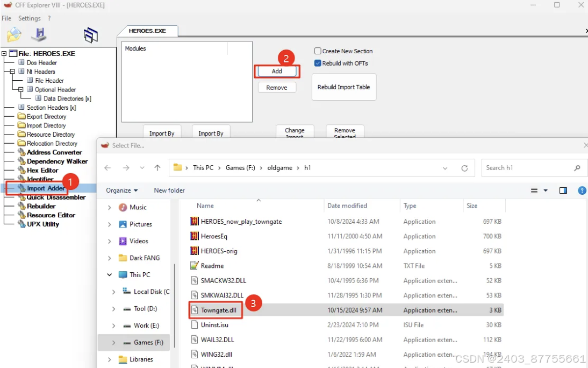Open the Rebuilder tool
This screenshot has height=368, width=588.
(41, 206)
